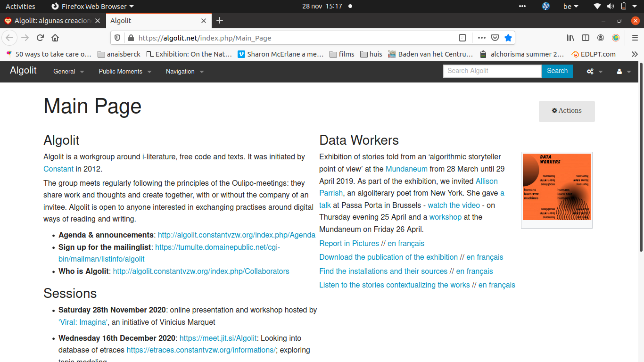Open the 'Viral: Imagina' link

(x=83, y=322)
